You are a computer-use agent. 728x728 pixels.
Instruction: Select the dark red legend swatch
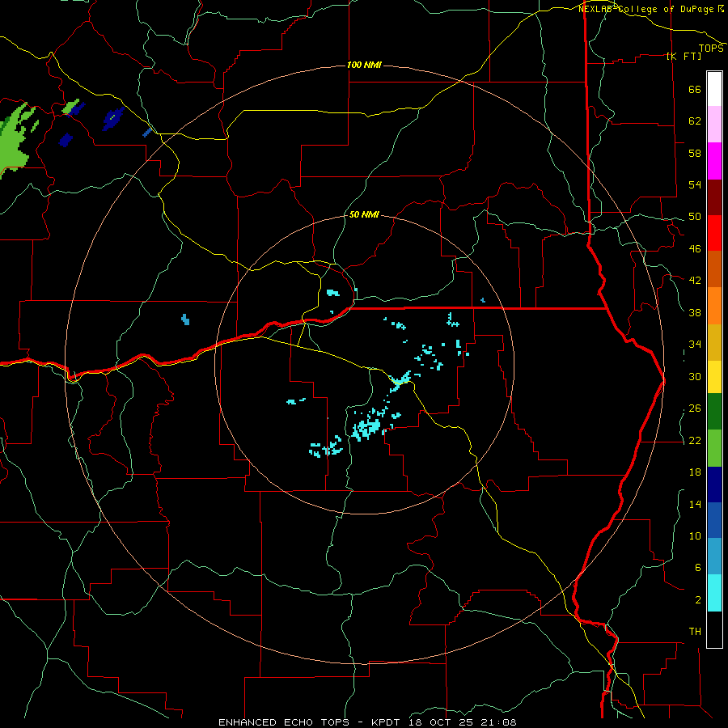click(x=714, y=197)
